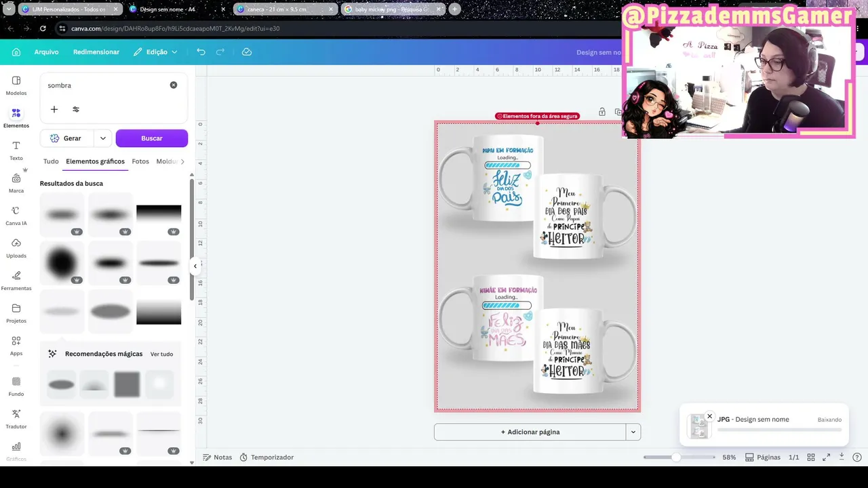Open downloads arrow icon in bottom bar
Image resolution: width=868 pixels, height=488 pixels.
842,457
